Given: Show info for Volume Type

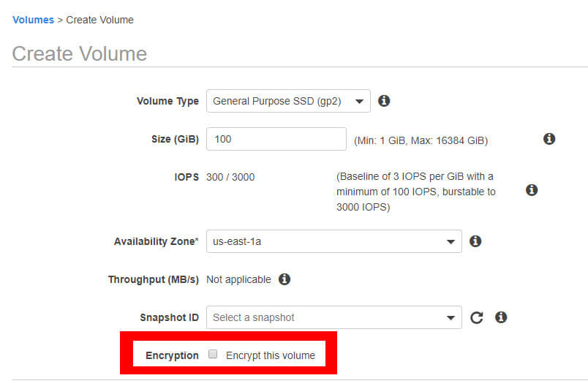Looking at the screenshot, I should click(x=384, y=101).
